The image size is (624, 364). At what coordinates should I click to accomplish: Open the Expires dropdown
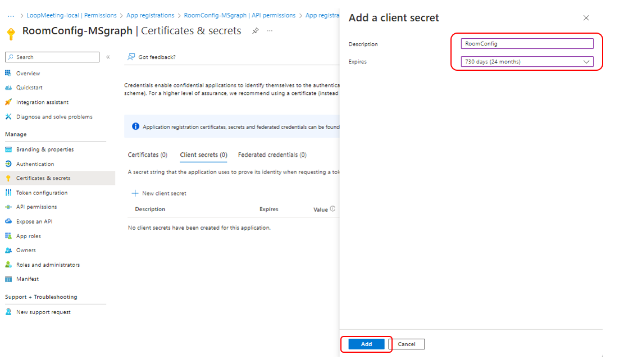(x=527, y=62)
